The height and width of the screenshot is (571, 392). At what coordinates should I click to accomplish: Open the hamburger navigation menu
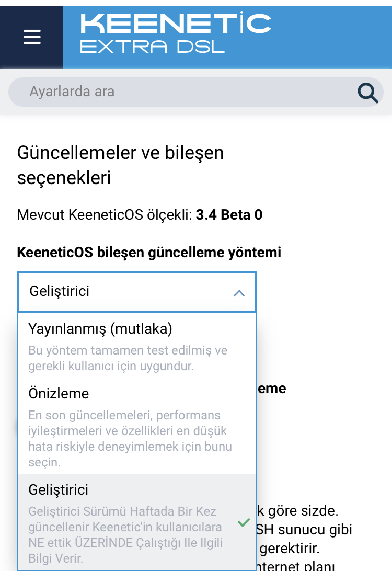32,37
